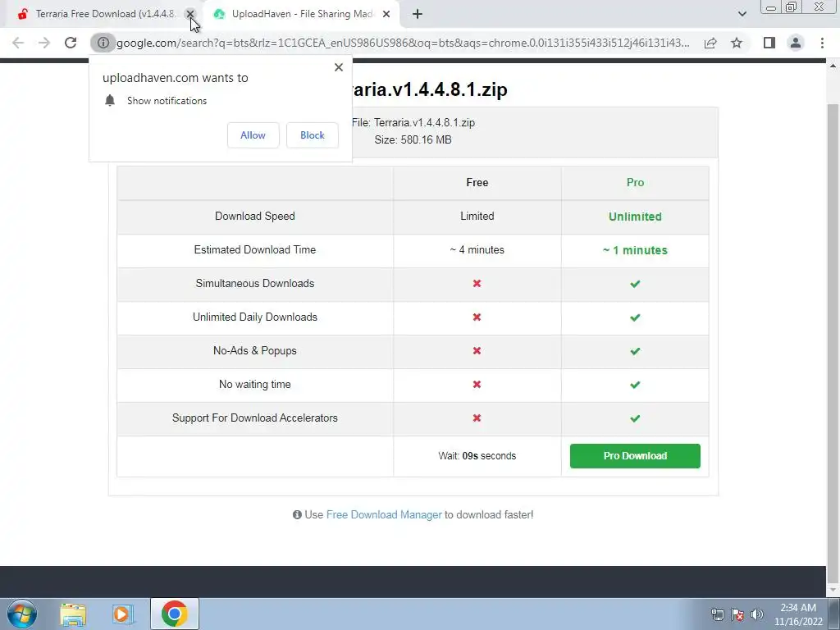Open the Windows Start menu
This screenshot has width=840, height=630.
[22, 614]
